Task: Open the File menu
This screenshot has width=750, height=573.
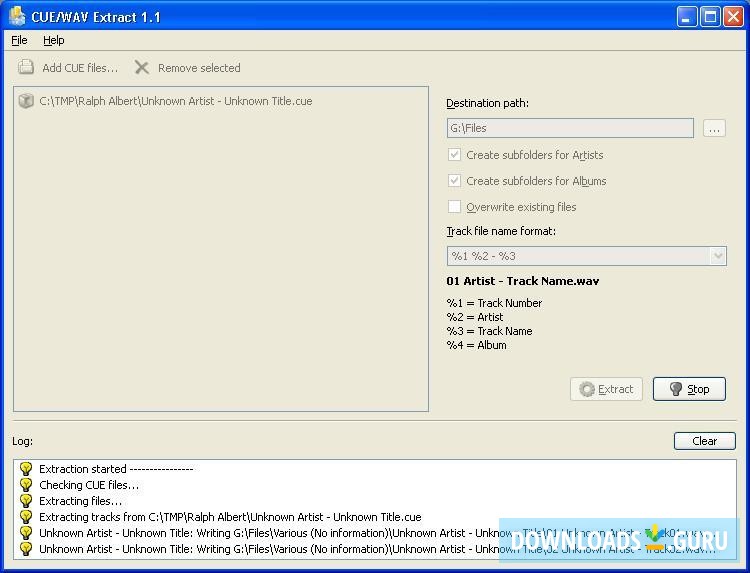Action: click(19, 40)
